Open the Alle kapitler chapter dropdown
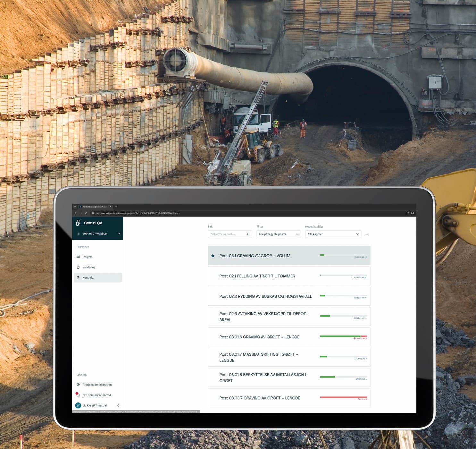 pos(333,234)
